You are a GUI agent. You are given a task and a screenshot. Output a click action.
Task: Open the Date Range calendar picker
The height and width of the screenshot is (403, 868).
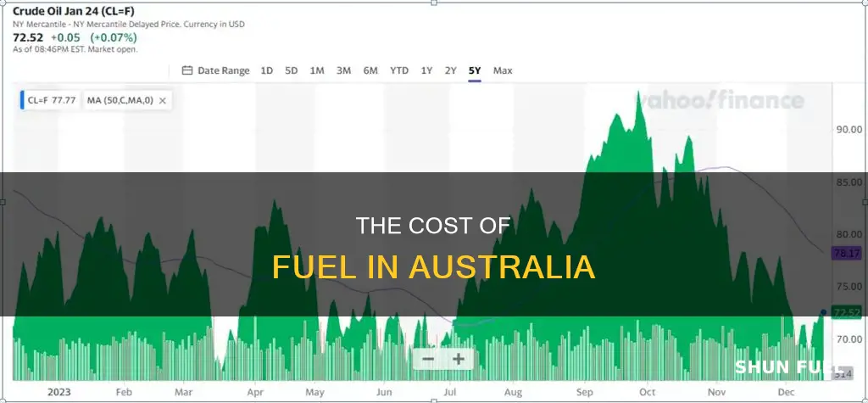[187, 70]
